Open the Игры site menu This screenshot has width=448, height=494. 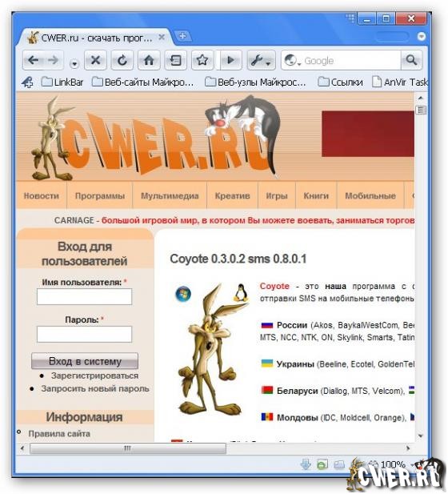point(277,195)
